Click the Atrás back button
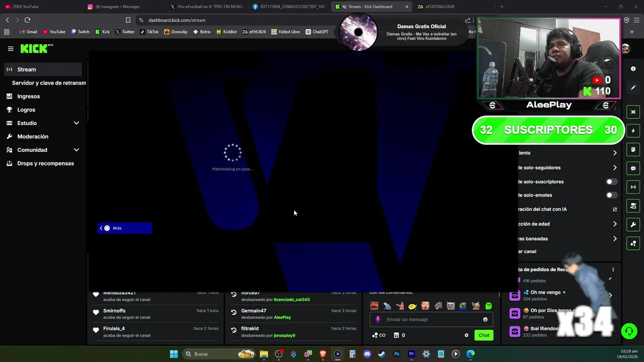The image size is (644, 362). coord(125,228)
